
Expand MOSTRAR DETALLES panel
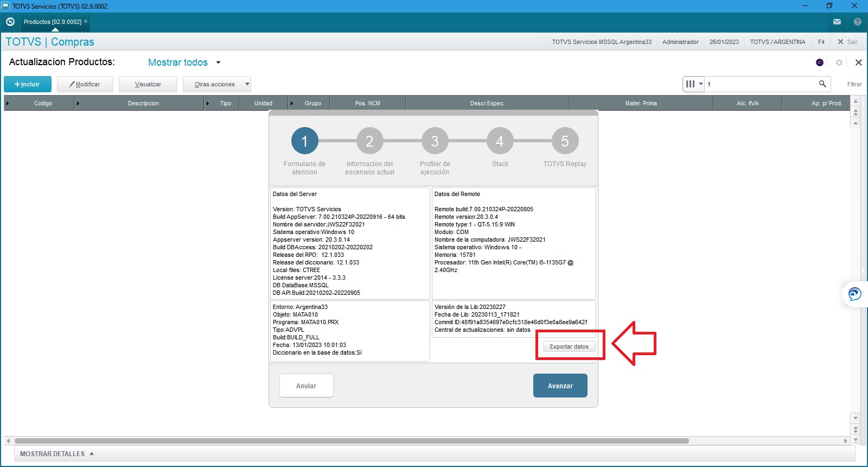coord(57,454)
